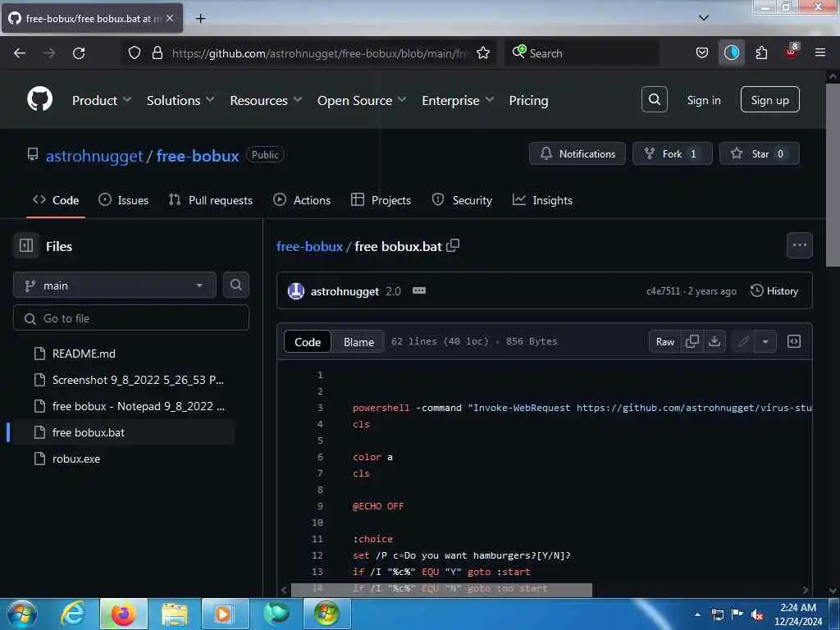Expand the Product menu
The image size is (840, 630).
pyautogui.click(x=101, y=100)
